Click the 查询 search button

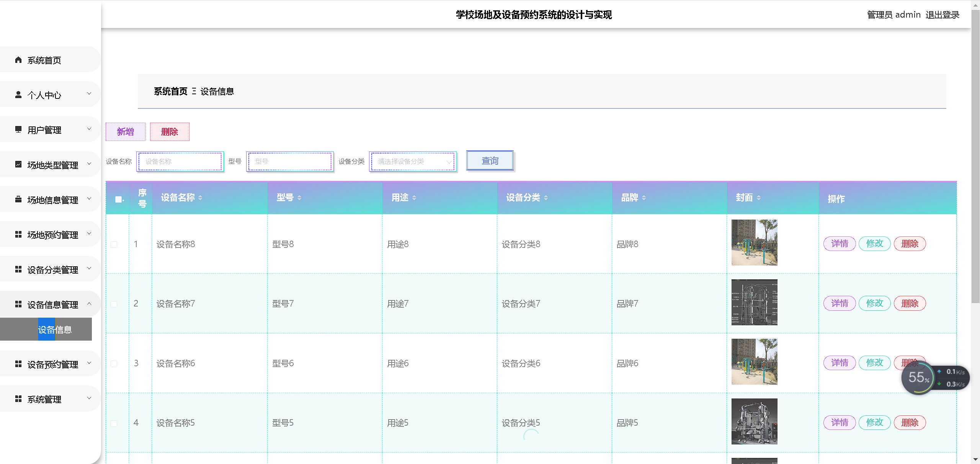(490, 161)
